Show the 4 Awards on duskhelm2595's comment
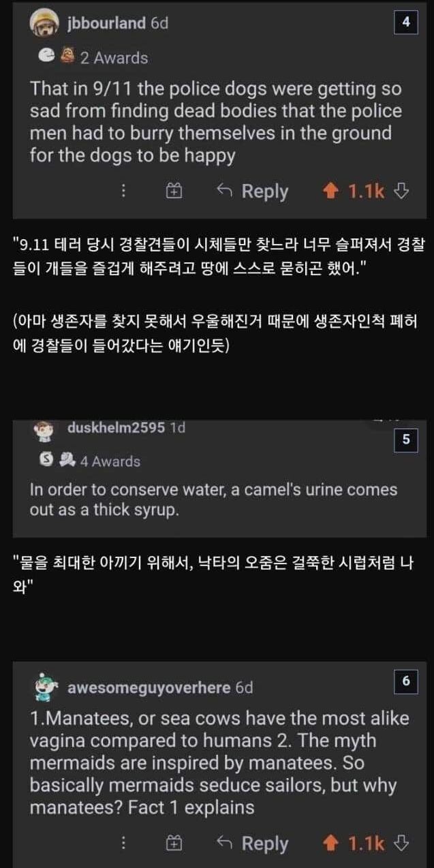 (x=110, y=461)
